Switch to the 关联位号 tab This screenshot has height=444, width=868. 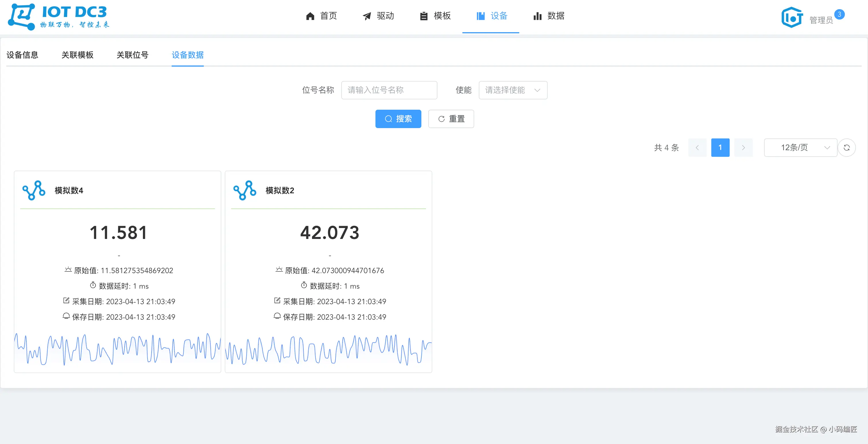coord(132,55)
